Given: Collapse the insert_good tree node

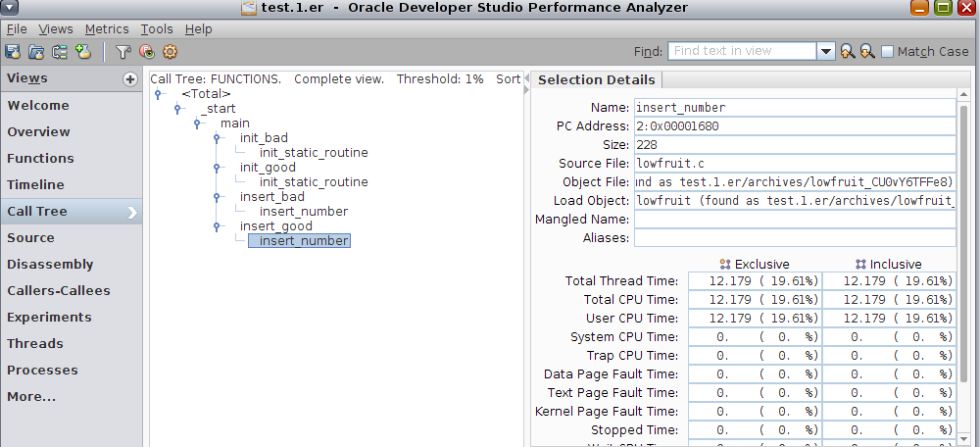Looking at the screenshot, I should (217, 226).
